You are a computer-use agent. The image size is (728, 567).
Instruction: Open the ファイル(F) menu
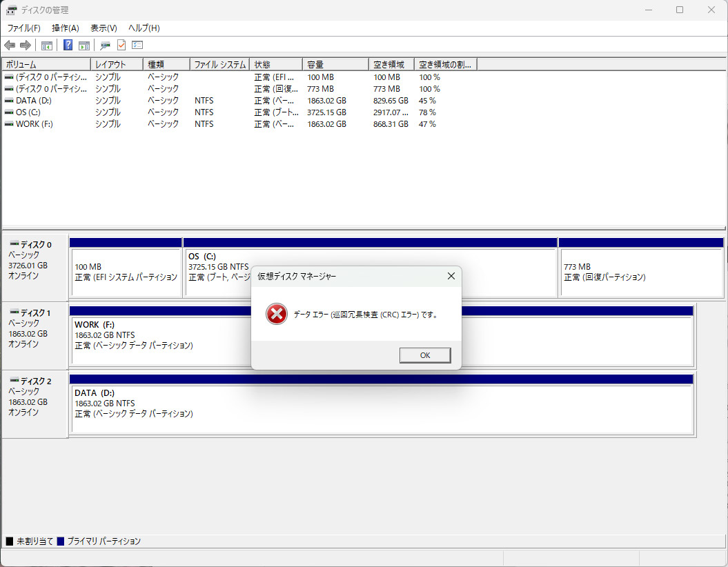[23, 28]
